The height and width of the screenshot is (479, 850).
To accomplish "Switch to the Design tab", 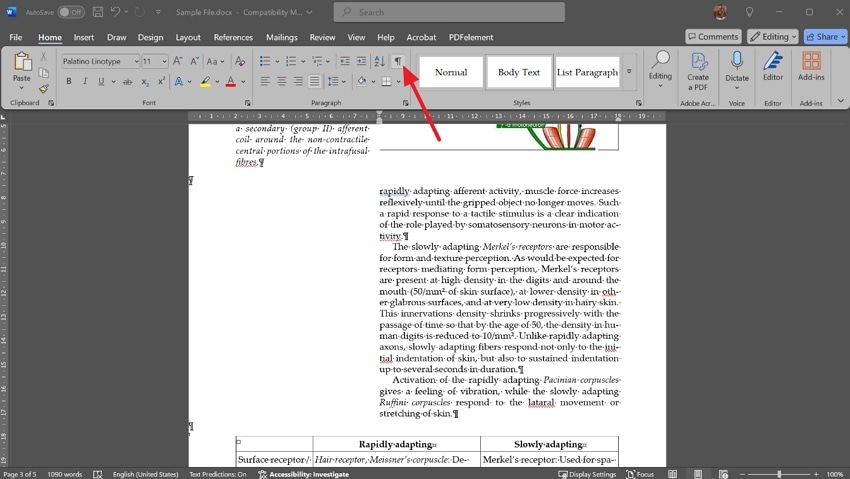I will 150,37.
